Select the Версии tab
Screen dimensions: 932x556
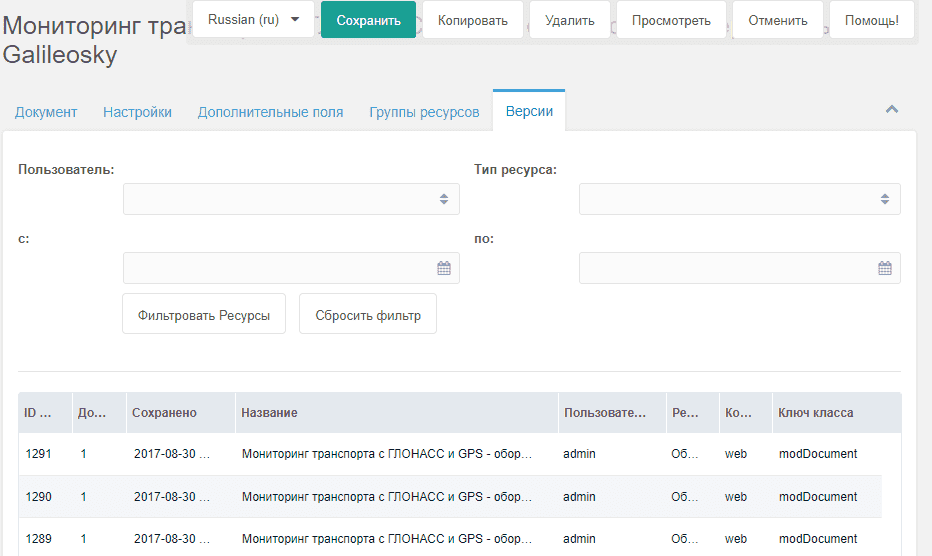(529, 111)
